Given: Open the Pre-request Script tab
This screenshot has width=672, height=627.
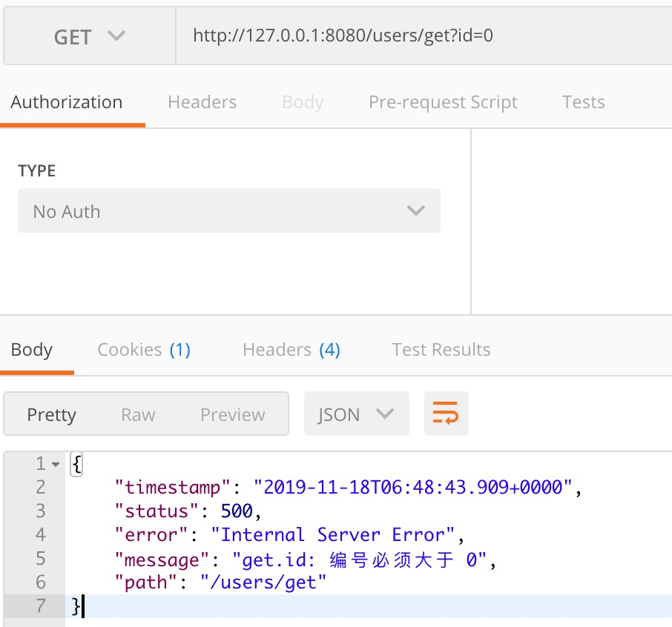Looking at the screenshot, I should click(x=443, y=102).
